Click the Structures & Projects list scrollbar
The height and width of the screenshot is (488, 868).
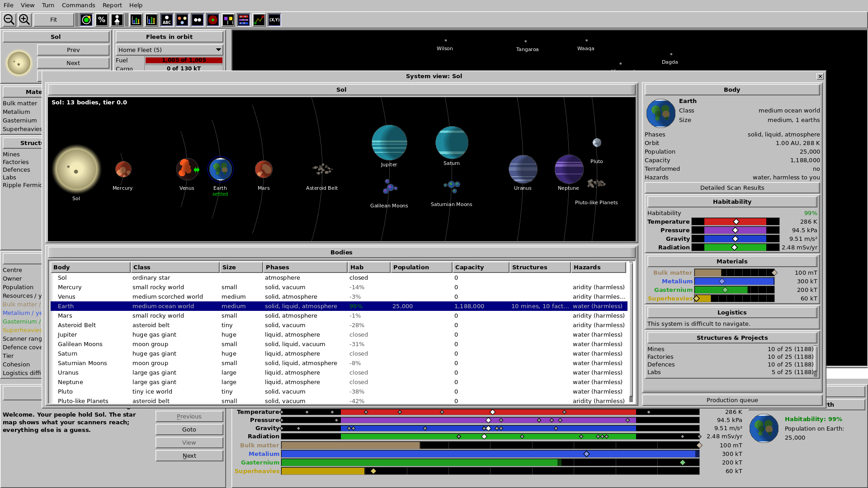click(x=816, y=361)
